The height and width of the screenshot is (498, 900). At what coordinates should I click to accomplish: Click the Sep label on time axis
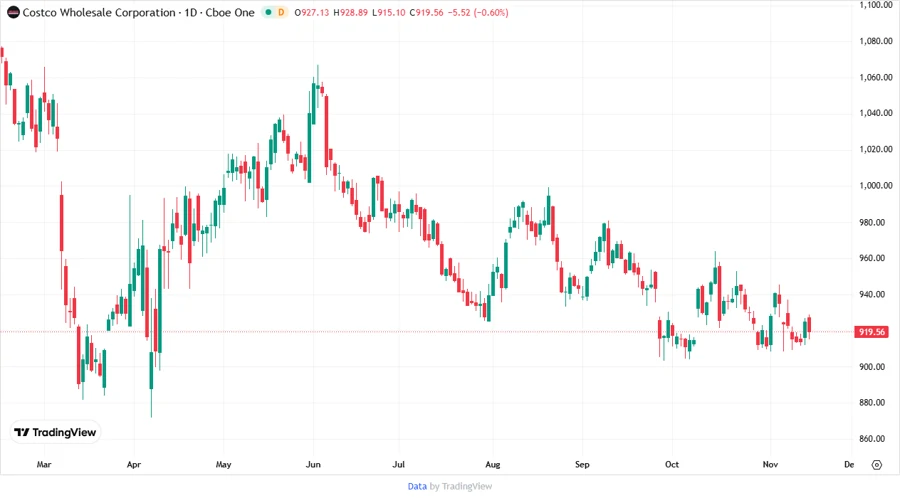tap(582, 464)
